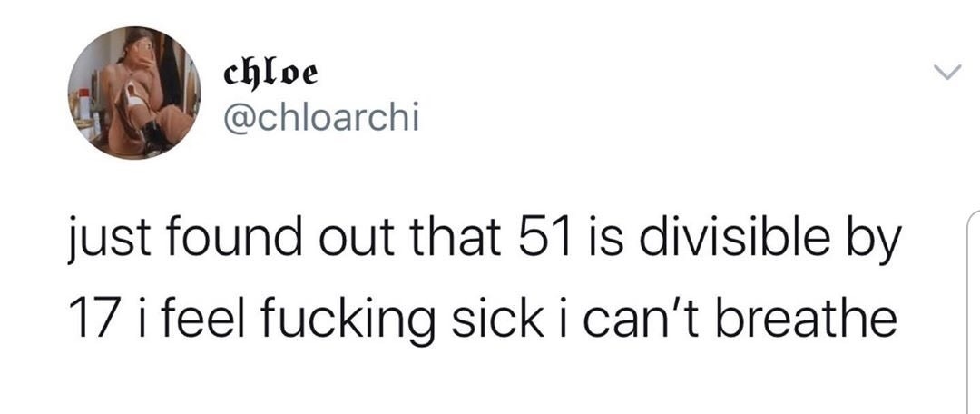Click the number 17 in the tweet
Viewport: 980px width, 414px height.
[92, 316]
